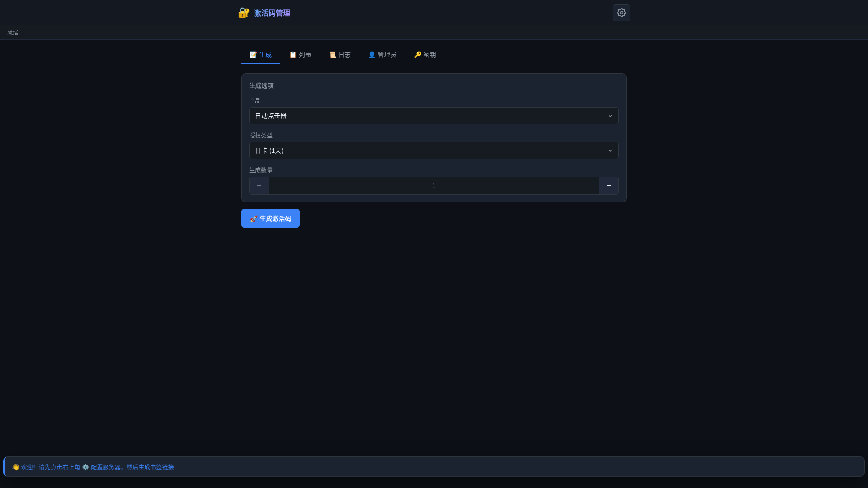This screenshot has width=868, height=488.
Task: Click the 授权类型 field label
Action: point(261,136)
